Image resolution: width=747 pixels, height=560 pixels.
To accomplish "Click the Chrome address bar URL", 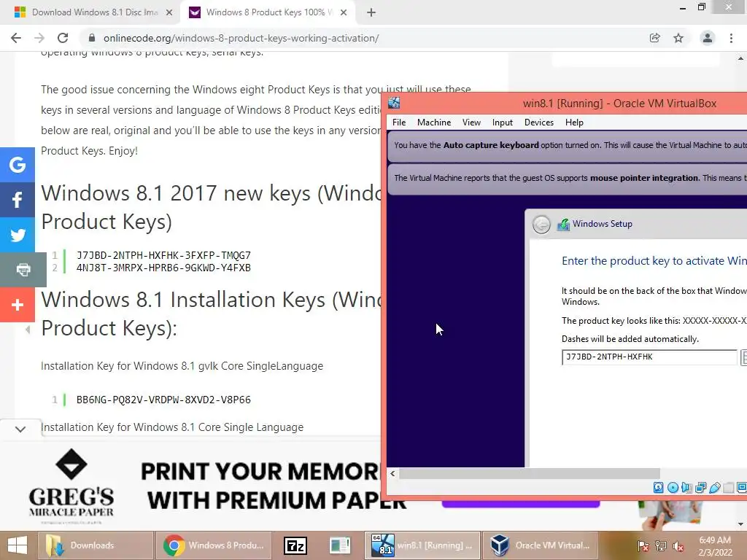I will click(241, 38).
